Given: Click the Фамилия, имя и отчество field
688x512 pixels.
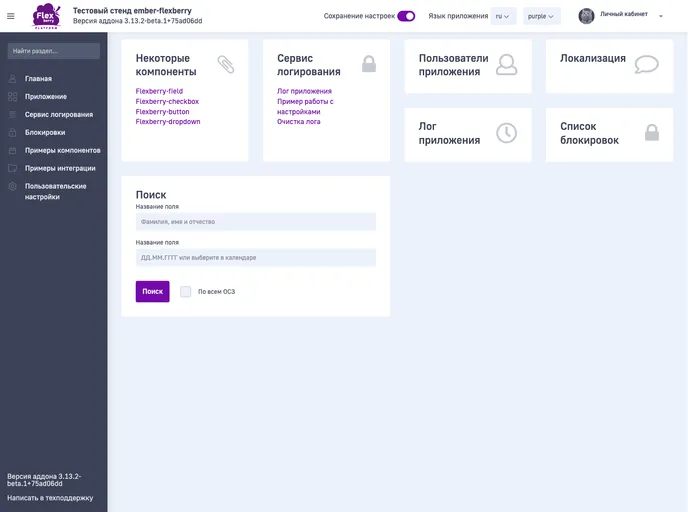Looking at the screenshot, I should pyautogui.click(x=256, y=222).
